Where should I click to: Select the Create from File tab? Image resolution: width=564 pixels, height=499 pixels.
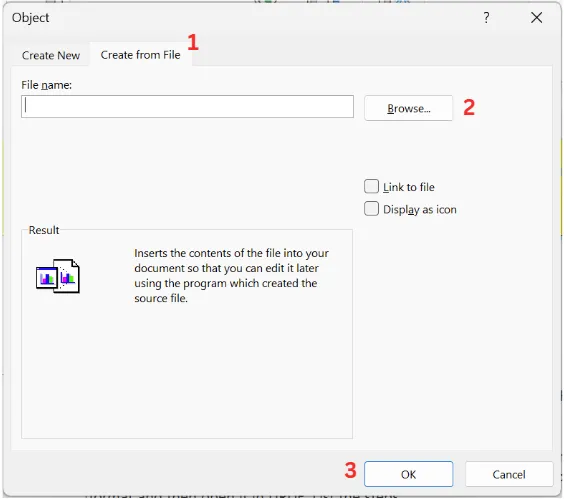(x=140, y=55)
